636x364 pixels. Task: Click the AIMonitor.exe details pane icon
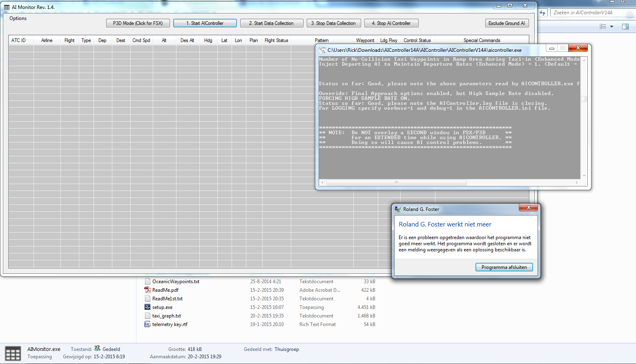(x=13, y=353)
